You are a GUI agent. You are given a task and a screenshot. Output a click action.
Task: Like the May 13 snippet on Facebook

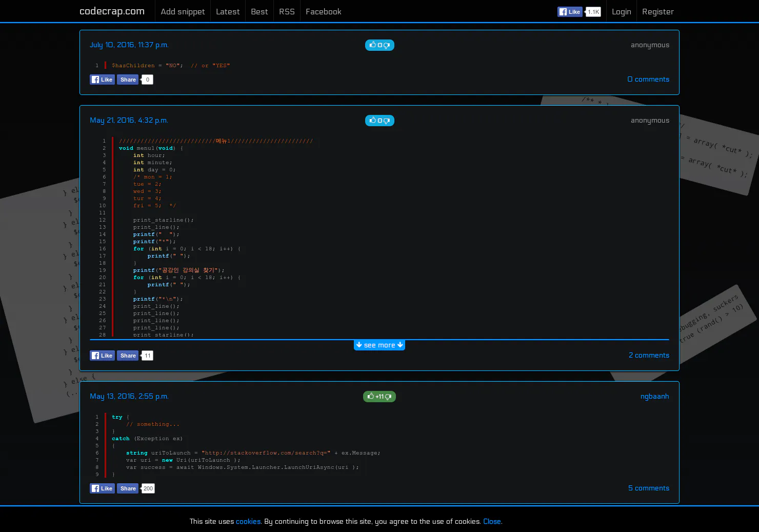point(102,488)
